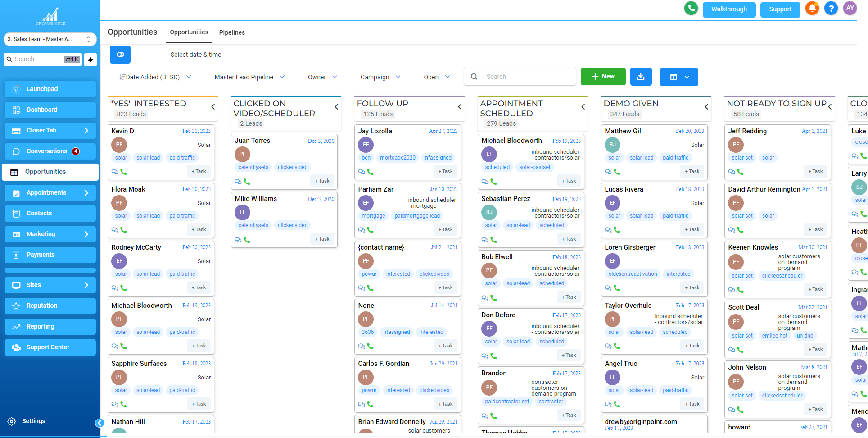Add a task to Matthew Gil card
Viewport: 868px width, 438px height.
pos(692,171)
